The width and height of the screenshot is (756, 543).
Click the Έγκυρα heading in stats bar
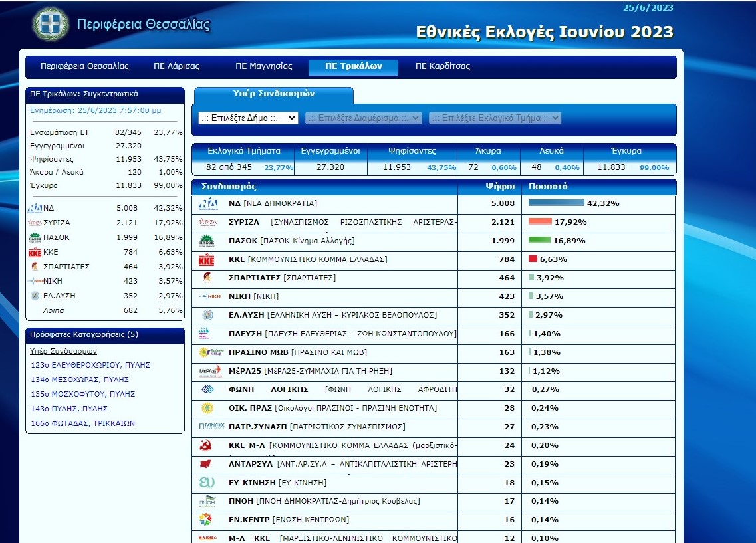(626, 151)
